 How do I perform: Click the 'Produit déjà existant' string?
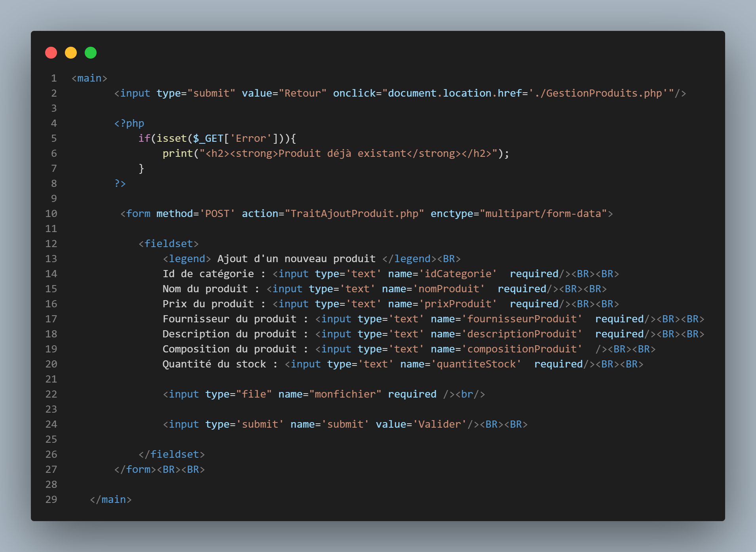[x=342, y=154]
